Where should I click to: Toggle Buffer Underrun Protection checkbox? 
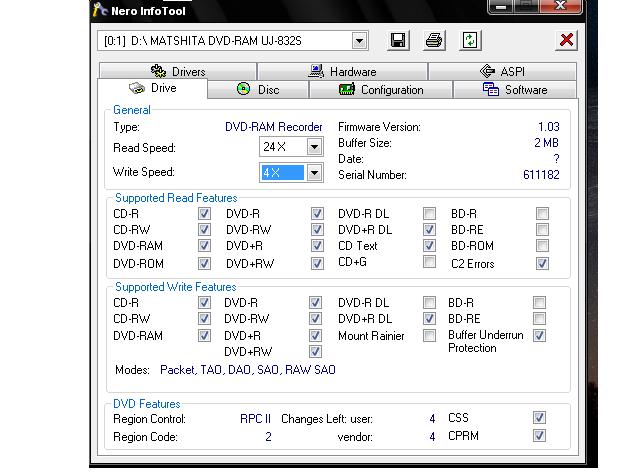tap(539, 336)
